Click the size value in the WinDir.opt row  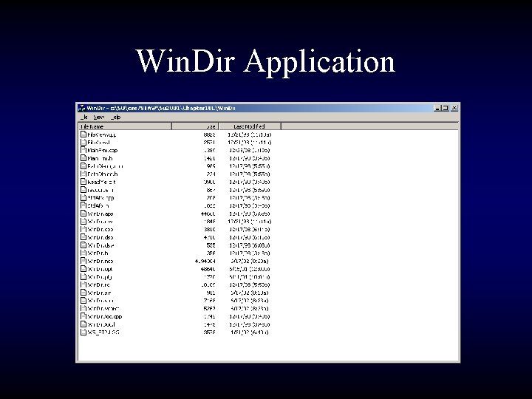(x=208, y=269)
